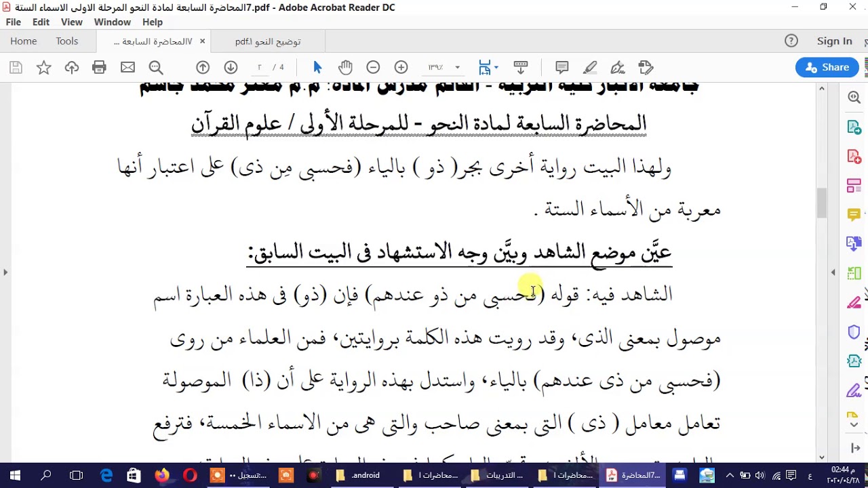Click the Sign In link

click(834, 41)
